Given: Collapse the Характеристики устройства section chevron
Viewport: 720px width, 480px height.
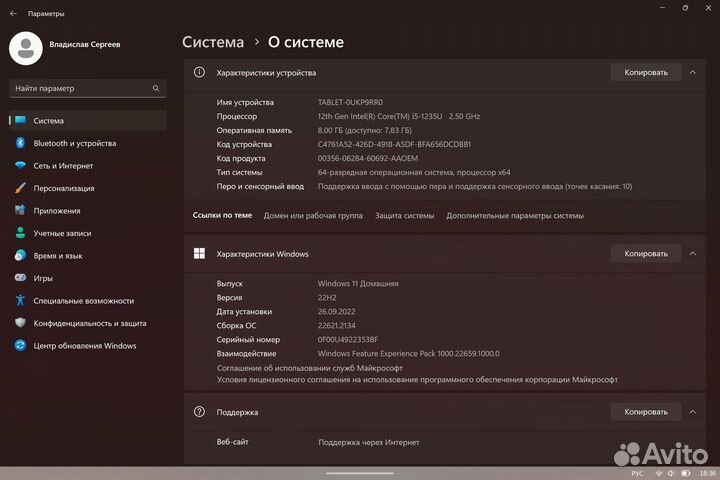Looking at the screenshot, I should click(x=692, y=73).
